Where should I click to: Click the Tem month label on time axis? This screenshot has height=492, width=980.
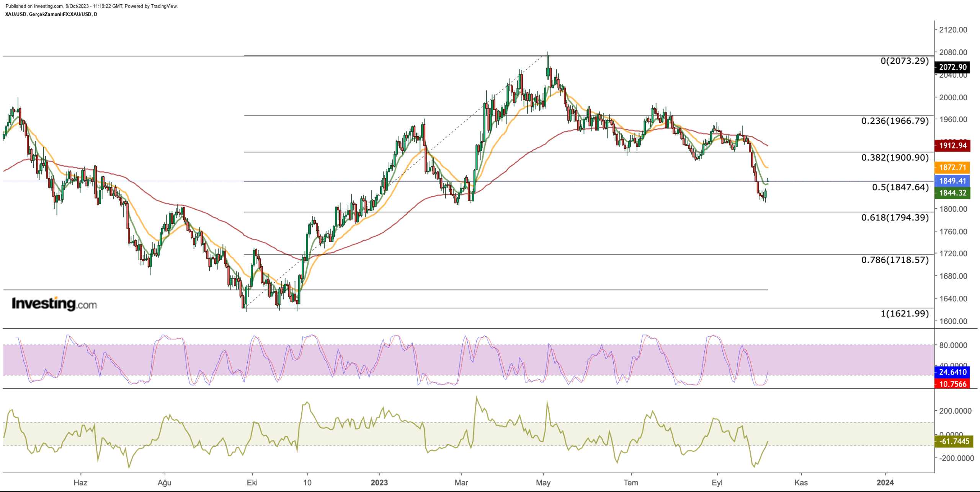click(631, 483)
